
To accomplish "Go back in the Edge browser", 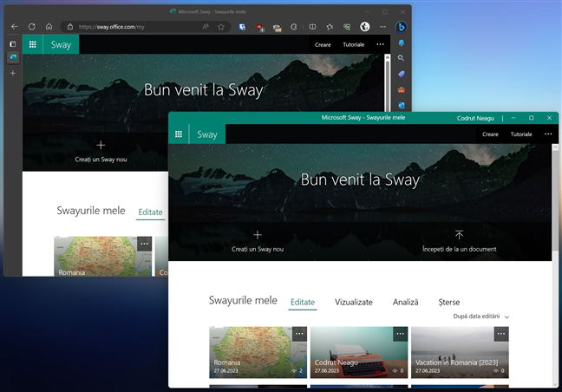I will [x=15, y=27].
